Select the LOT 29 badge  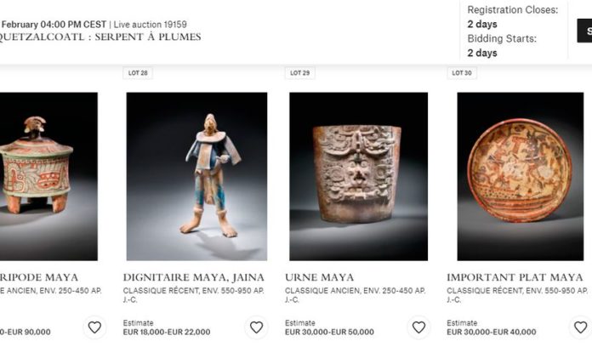point(299,73)
